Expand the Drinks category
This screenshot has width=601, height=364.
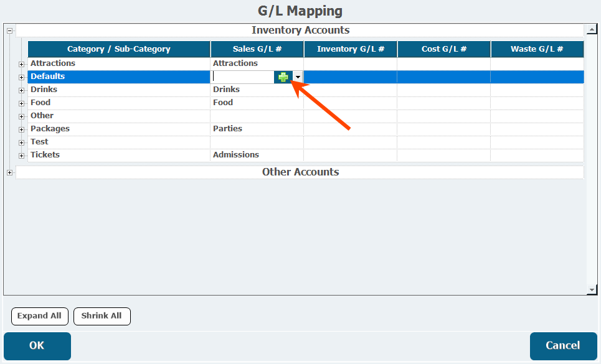pyautogui.click(x=21, y=90)
